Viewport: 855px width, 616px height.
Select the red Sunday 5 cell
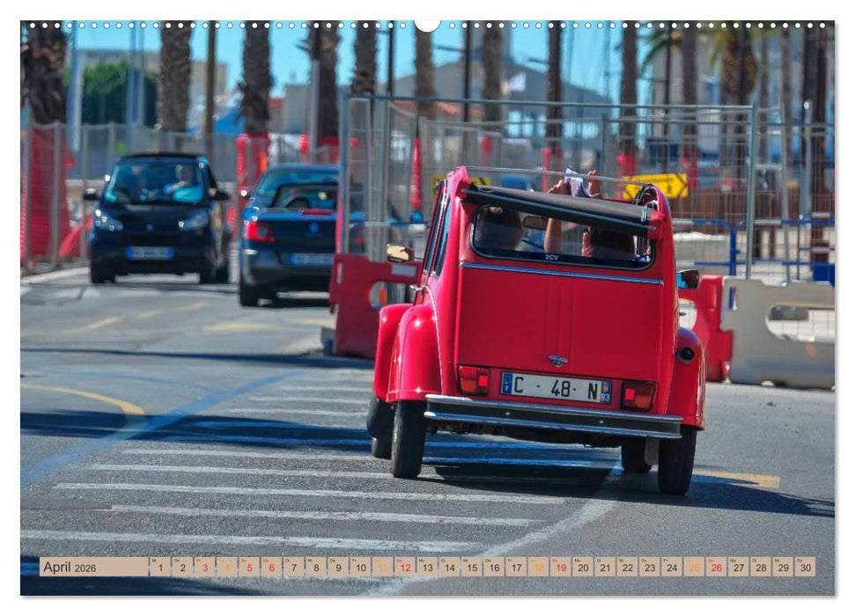[248, 567]
